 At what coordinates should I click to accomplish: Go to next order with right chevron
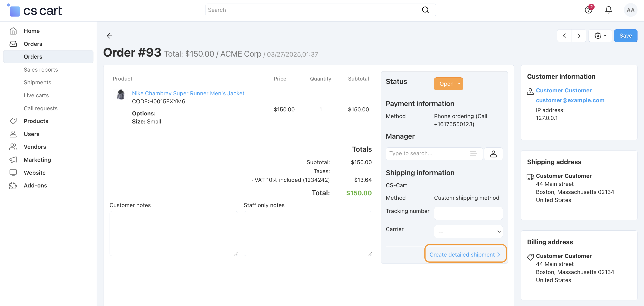point(579,36)
